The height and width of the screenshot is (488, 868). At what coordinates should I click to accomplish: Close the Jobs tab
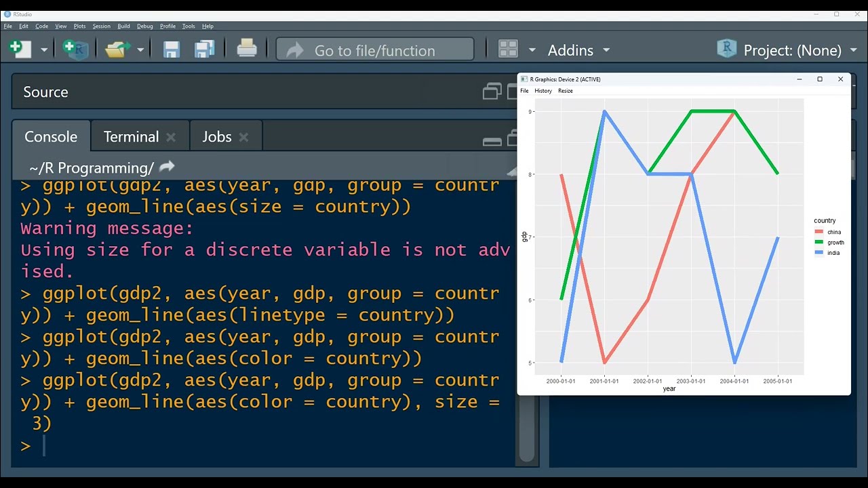click(x=243, y=137)
